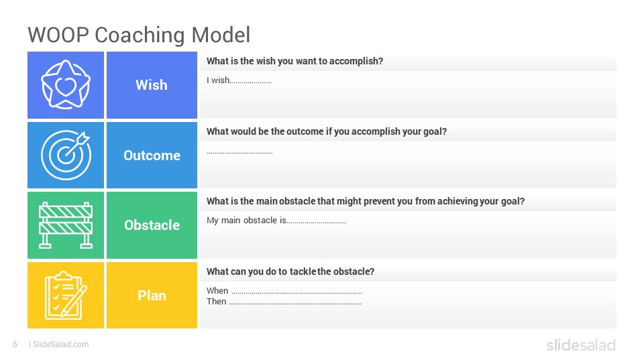Select 'What can you do' question heading

(290, 271)
